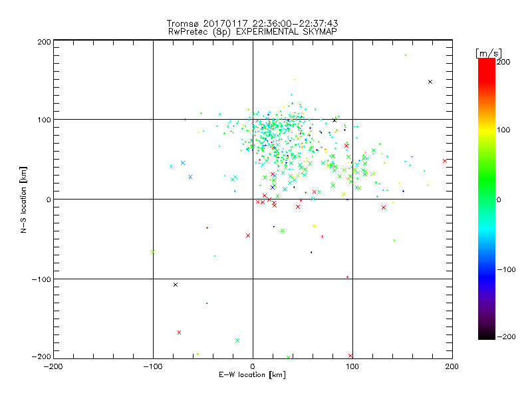Click the yellow-green X marker on the -100 E-W gridline
The height and width of the screenshot is (399, 532).
pyautogui.click(x=153, y=252)
